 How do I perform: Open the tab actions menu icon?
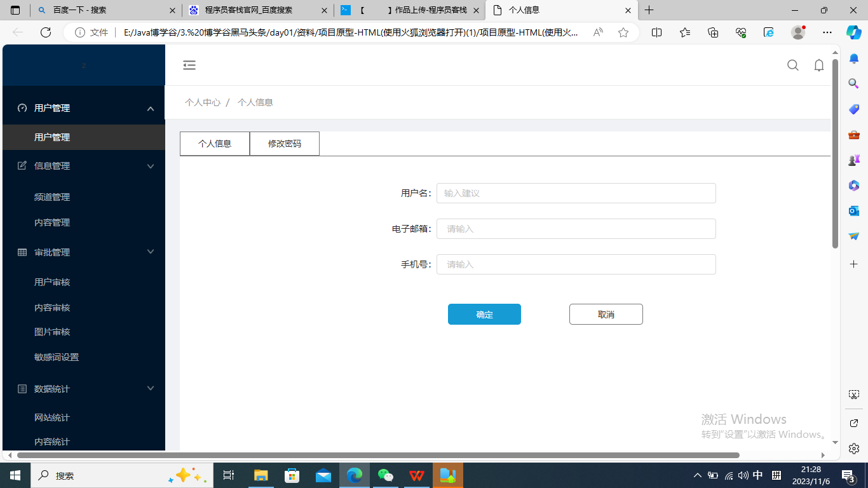[15, 10]
